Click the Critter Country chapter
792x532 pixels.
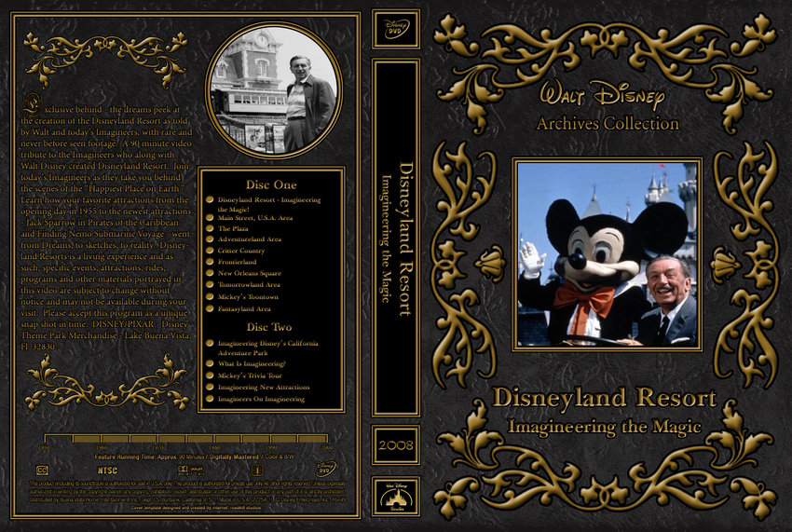[241, 251]
